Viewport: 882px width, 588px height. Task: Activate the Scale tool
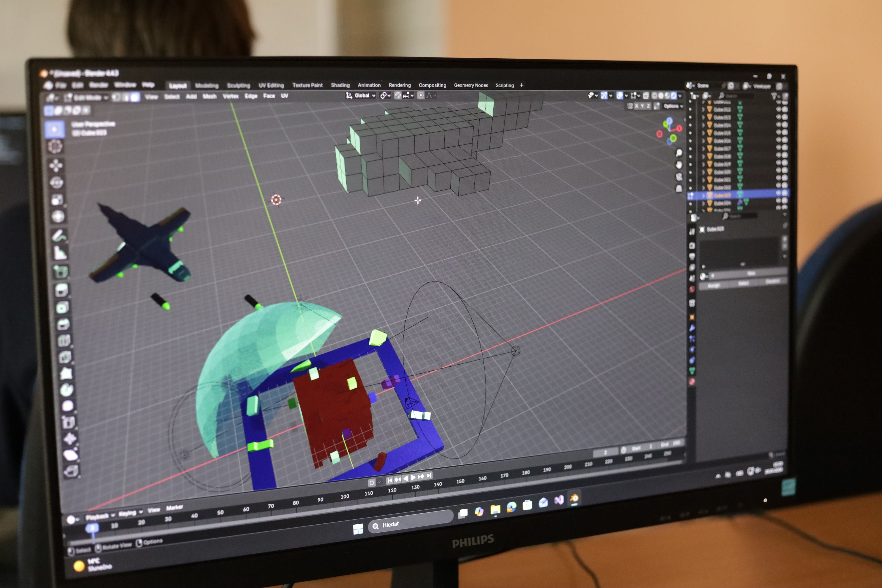click(x=57, y=200)
